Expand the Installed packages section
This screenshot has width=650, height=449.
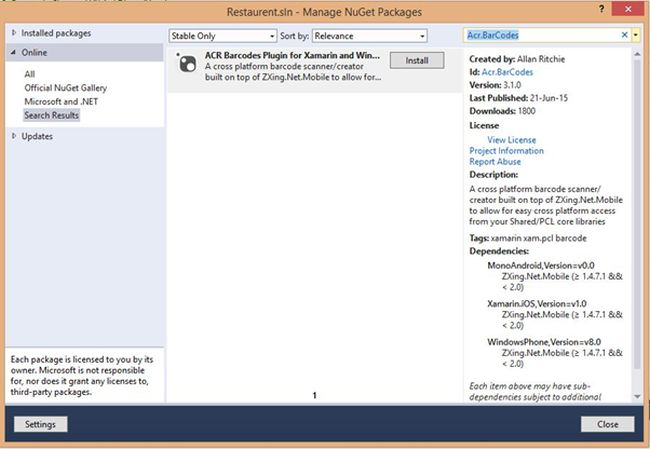tap(14, 33)
